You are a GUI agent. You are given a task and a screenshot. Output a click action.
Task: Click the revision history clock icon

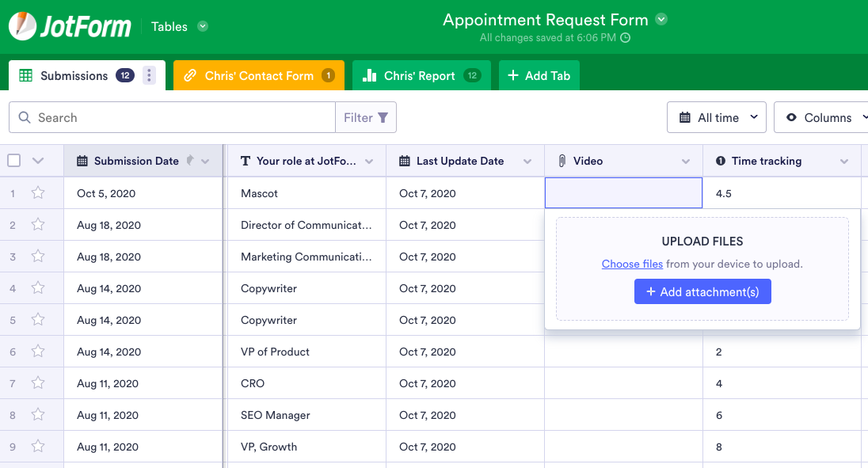coord(626,37)
